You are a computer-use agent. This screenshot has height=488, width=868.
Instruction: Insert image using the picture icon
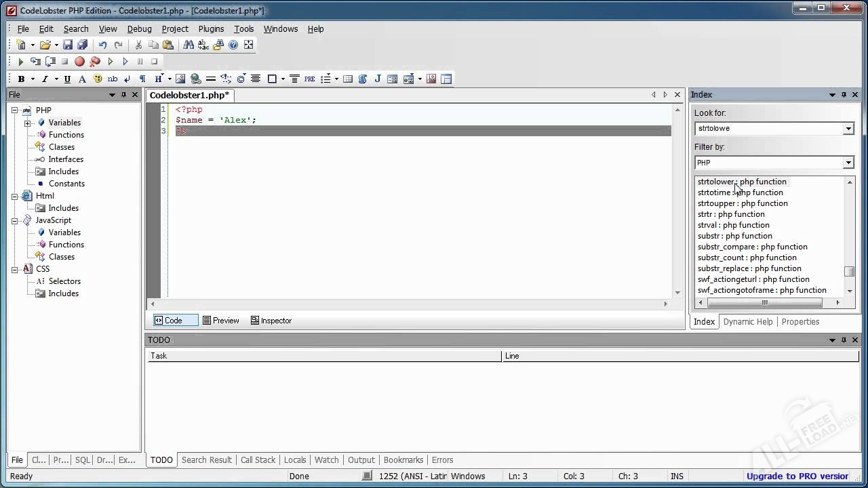[x=180, y=79]
